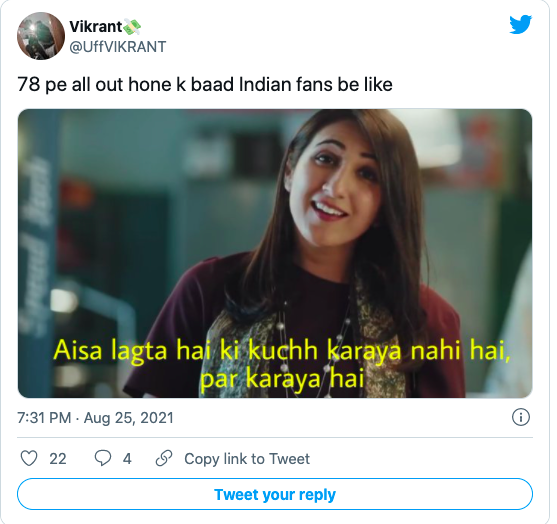This screenshot has width=557, height=524.
Task: Click the Vikrant display name
Action: pos(96,27)
